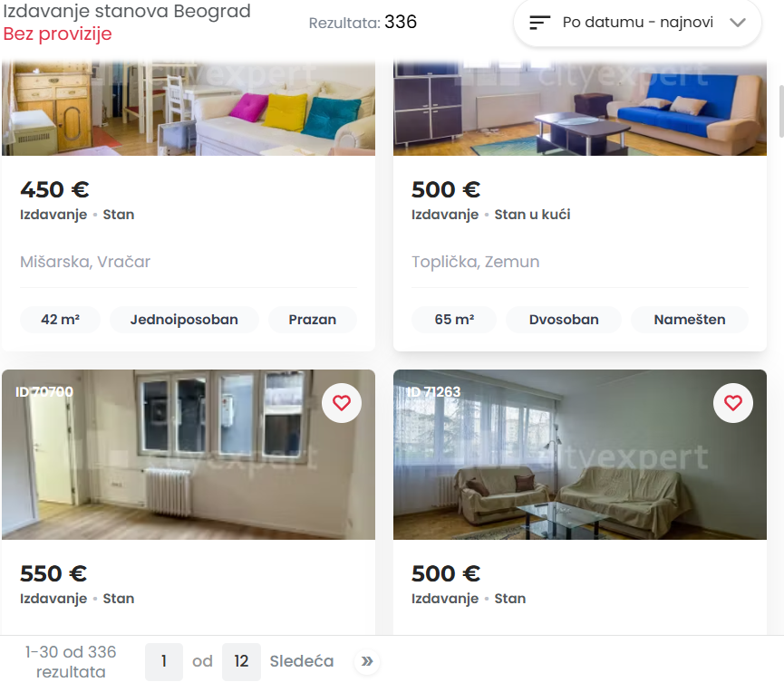Viewport: 784px width, 682px height.
Task: Jump to page 12 in the pagination
Action: (x=241, y=661)
